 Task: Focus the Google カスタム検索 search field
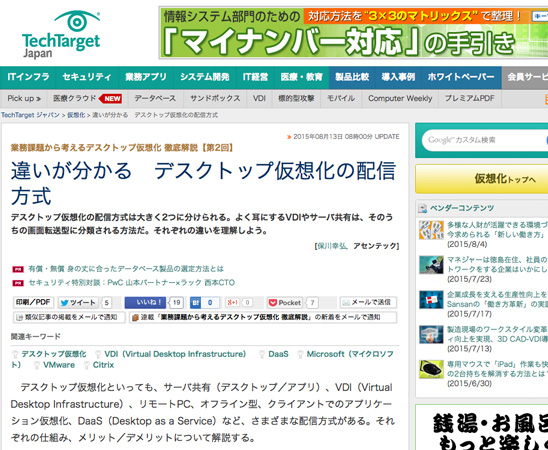(x=484, y=140)
